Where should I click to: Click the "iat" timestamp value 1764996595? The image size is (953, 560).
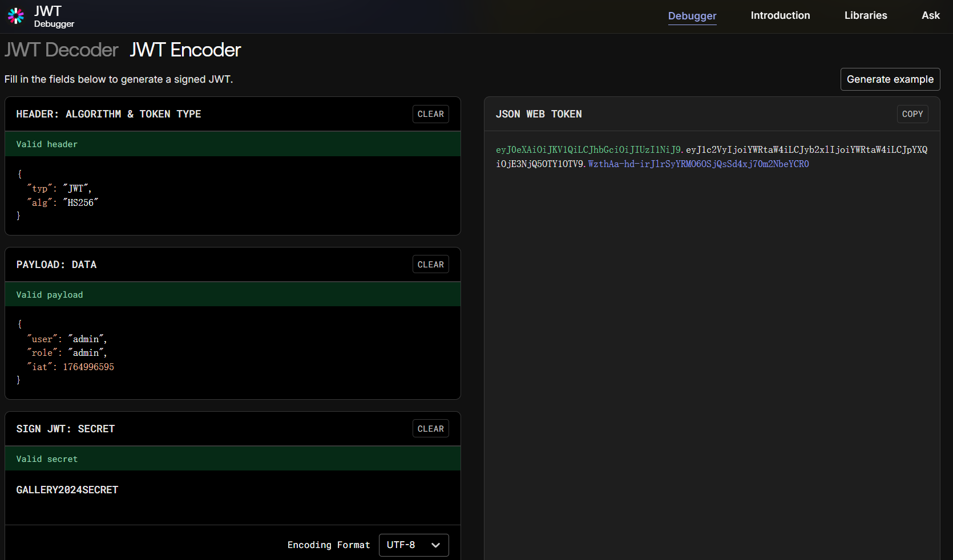(88, 367)
